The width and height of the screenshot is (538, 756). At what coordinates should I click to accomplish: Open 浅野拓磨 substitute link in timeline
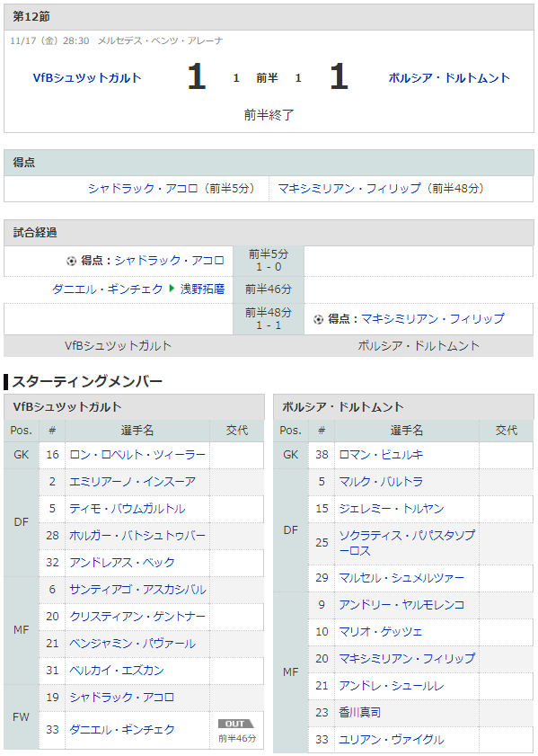pyautogui.click(x=202, y=289)
